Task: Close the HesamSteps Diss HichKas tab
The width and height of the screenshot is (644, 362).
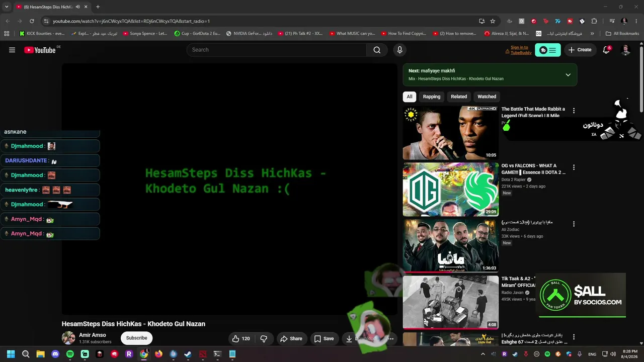Action: point(86,7)
